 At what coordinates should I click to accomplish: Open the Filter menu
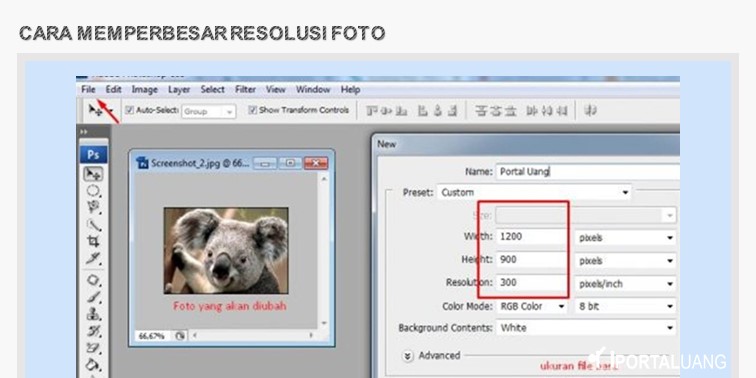(245, 90)
